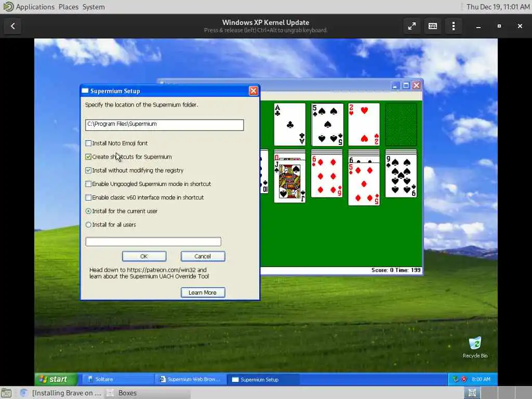Viewport: 532px width, 399px height.
Task: Click the XP taskbar clock 8:00 AM
Action: pyautogui.click(x=481, y=379)
